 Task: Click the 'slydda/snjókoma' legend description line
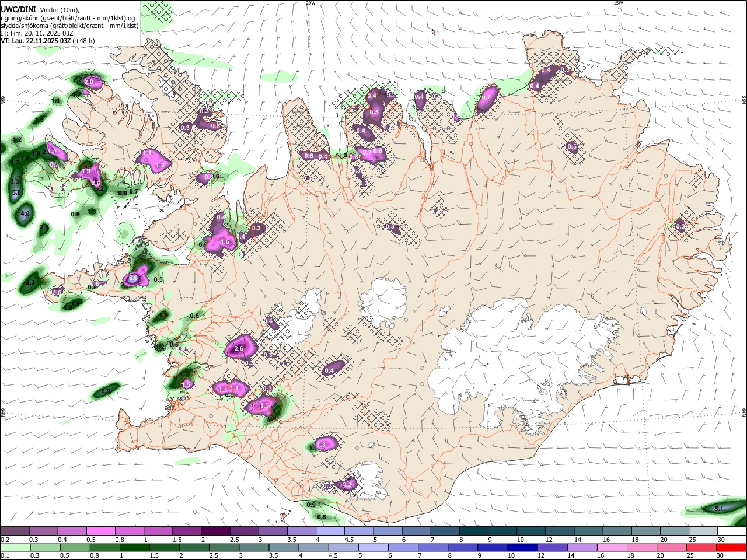pos(69,26)
